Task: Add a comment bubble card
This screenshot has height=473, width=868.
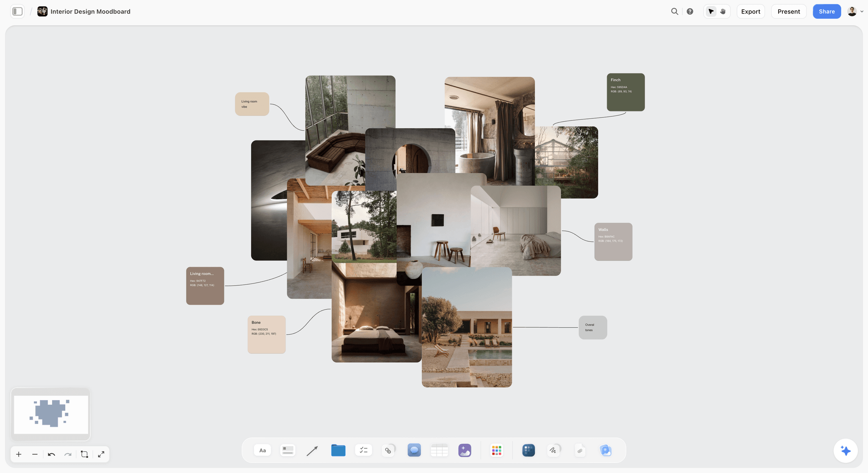Action: (414, 450)
